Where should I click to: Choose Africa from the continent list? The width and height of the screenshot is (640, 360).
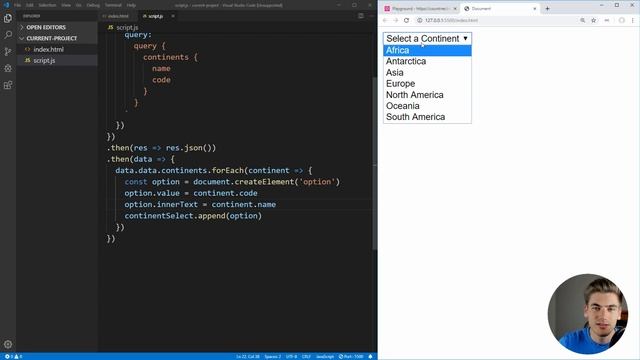pyautogui.click(x=427, y=50)
